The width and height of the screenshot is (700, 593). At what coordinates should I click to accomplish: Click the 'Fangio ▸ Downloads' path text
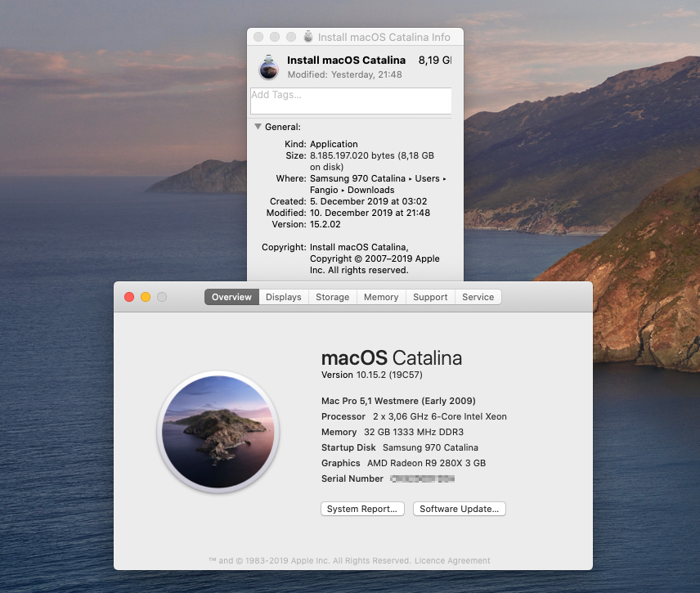pos(352,190)
